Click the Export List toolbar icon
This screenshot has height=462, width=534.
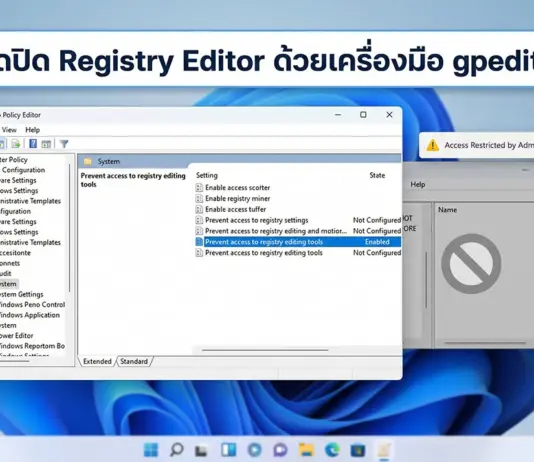pyautogui.click(x=16, y=144)
